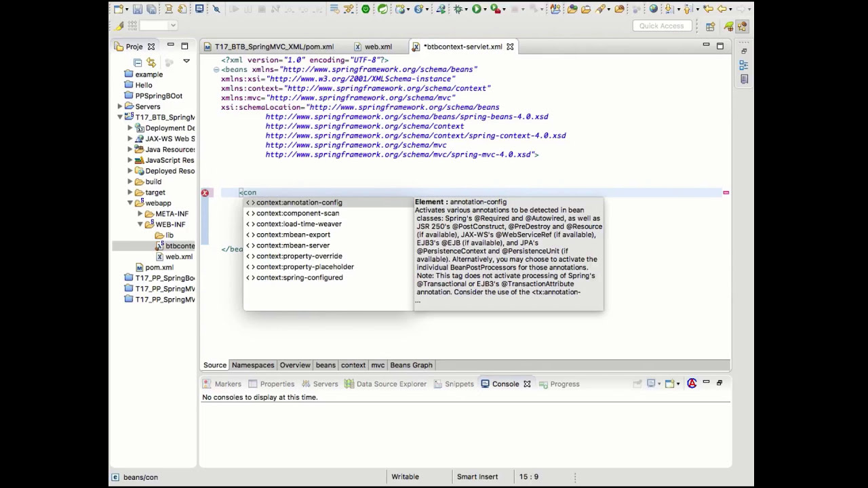Open the Snippets view tab
This screenshot has width=868, height=488.
(453, 384)
